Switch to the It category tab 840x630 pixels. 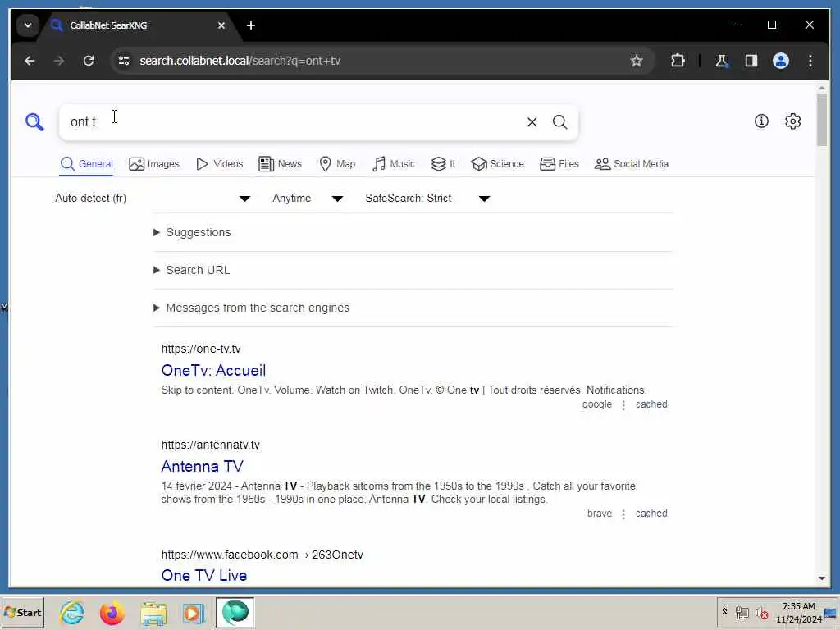point(443,164)
